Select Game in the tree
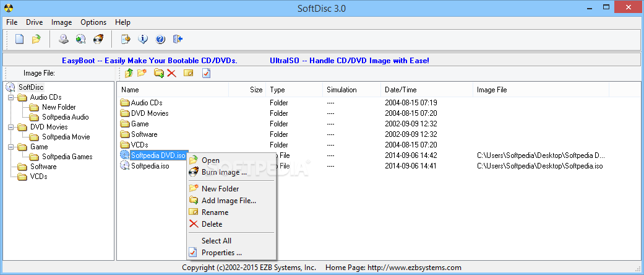This screenshot has width=644, height=275. [x=39, y=147]
